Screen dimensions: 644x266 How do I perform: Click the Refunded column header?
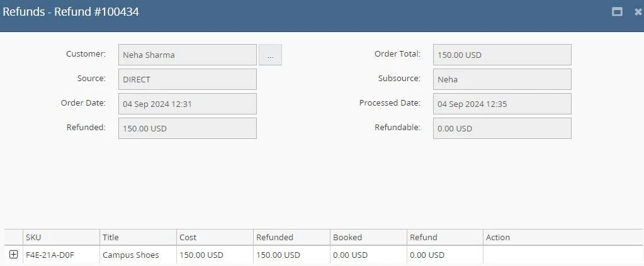click(x=291, y=237)
